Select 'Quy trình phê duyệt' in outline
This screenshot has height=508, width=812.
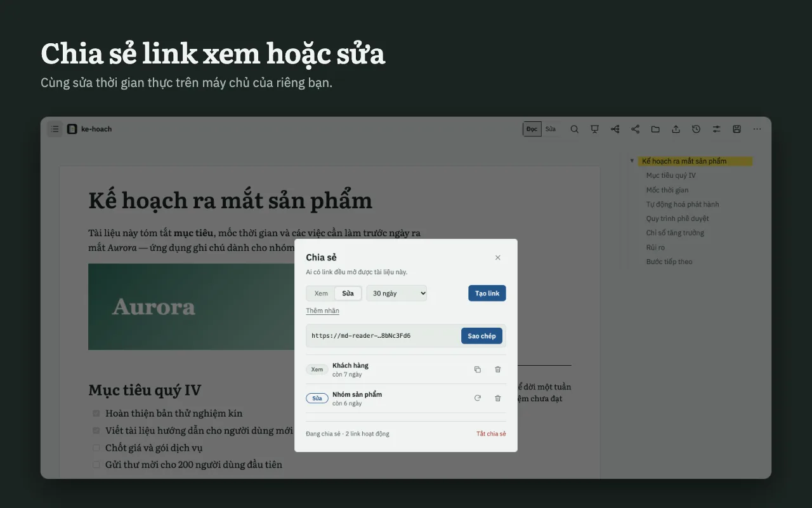click(x=678, y=218)
